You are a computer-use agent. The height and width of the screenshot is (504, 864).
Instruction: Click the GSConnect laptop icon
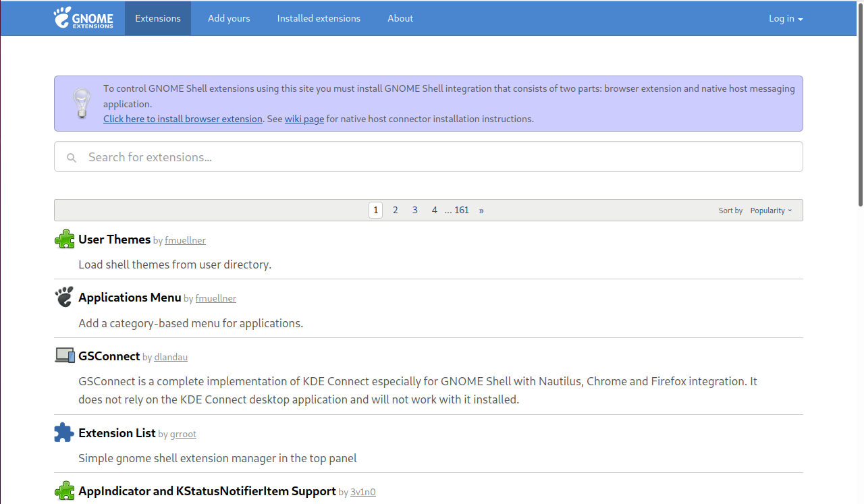click(64, 356)
